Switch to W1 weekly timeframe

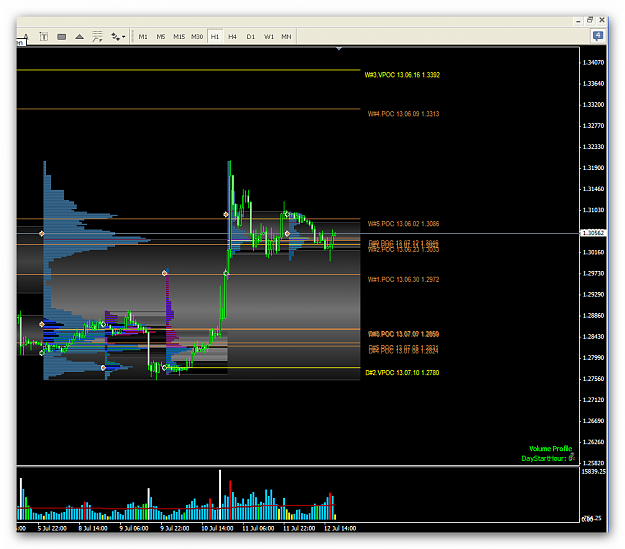269,37
